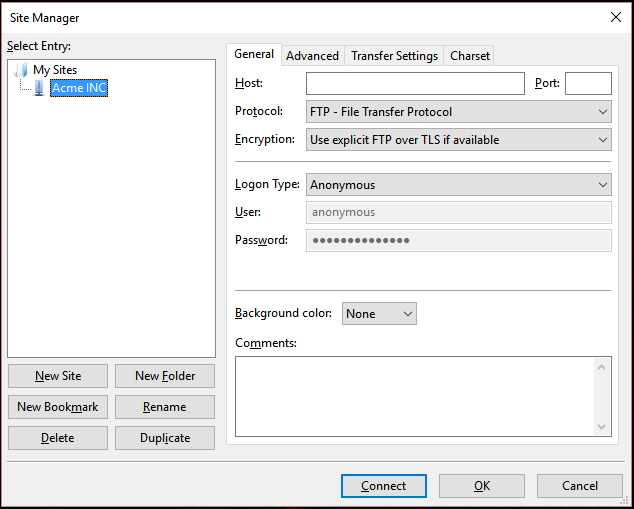
Task: Select the My Sites root folder
Action: (x=55, y=70)
